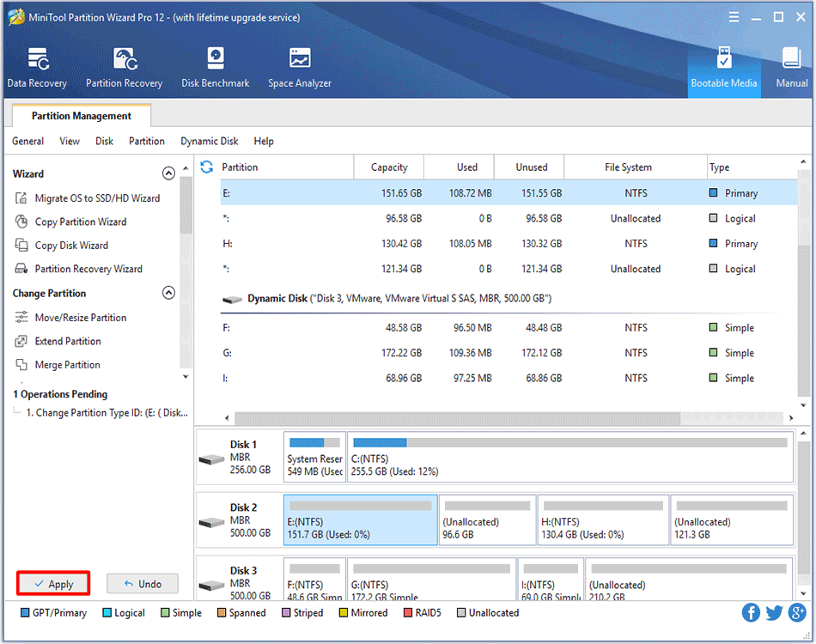Click the Mirrored legend color swatch
The width and height of the screenshot is (816, 644).
coord(343,613)
